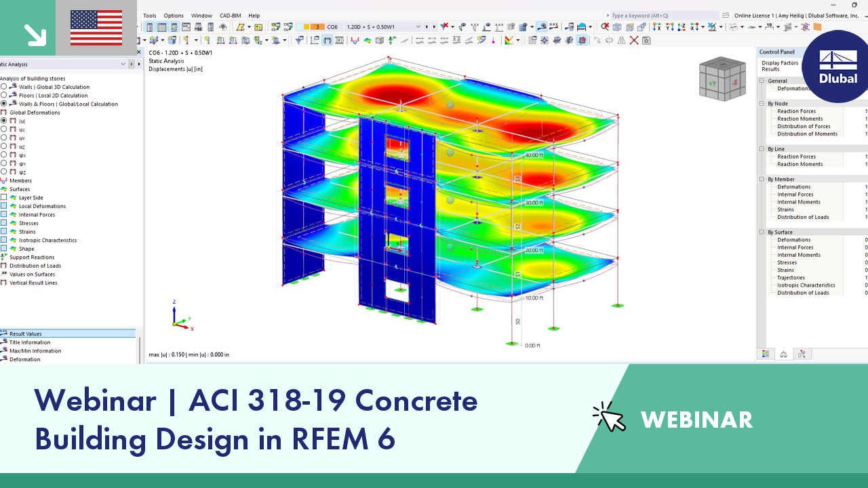Select the |u| global deformation radio button

(4, 121)
